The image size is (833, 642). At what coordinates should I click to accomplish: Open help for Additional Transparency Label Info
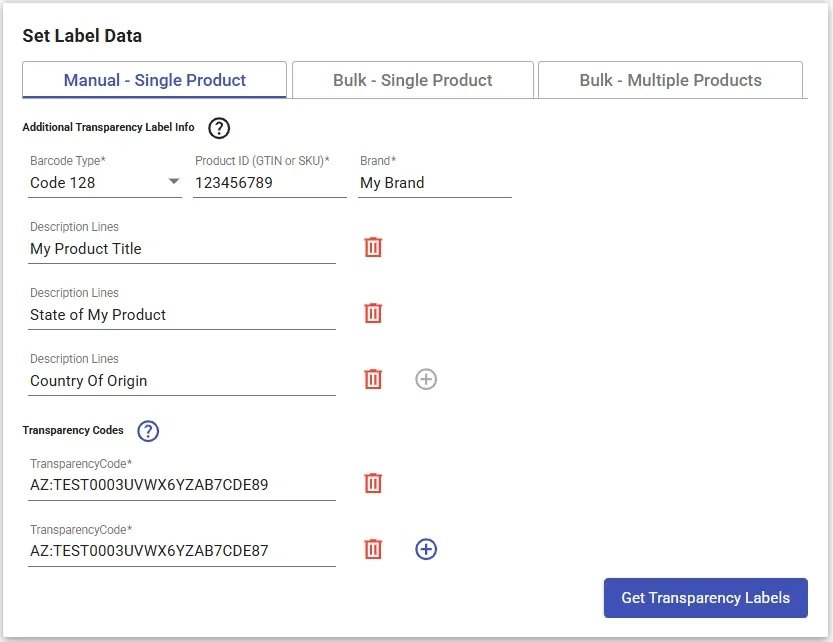(x=219, y=128)
